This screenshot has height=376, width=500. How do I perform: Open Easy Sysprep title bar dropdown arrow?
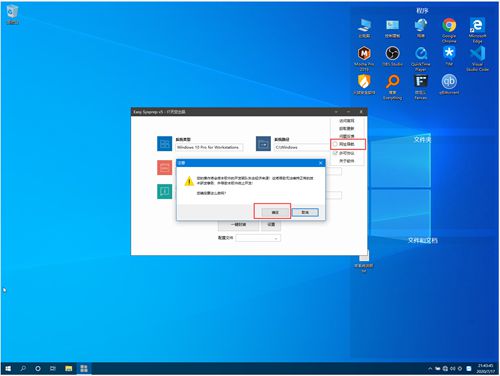point(336,112)
